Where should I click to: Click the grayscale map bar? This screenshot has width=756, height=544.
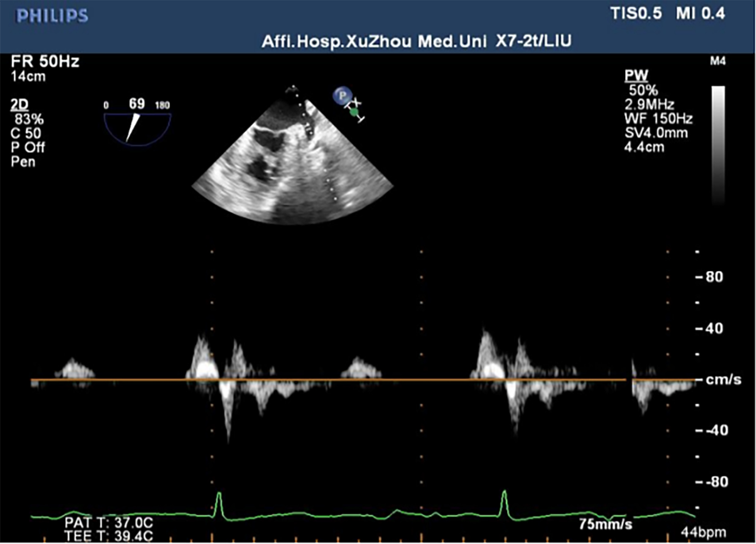[x=718, y=145]
